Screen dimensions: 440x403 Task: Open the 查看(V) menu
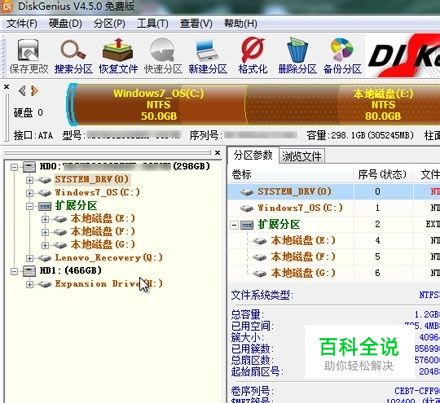[196, 24]
